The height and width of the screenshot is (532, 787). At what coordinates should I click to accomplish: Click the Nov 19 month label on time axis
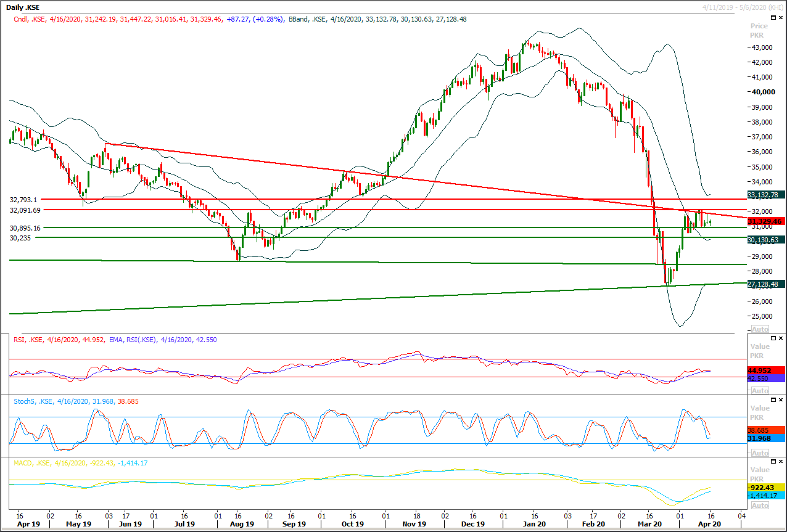click(x=414, y=524)
